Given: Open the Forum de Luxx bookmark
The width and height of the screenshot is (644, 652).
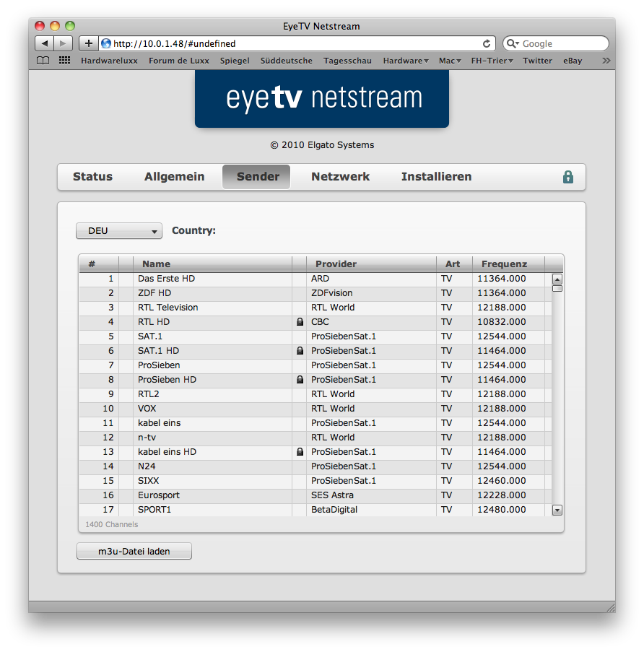Looking at the screenshot, I should pos(179,61).
